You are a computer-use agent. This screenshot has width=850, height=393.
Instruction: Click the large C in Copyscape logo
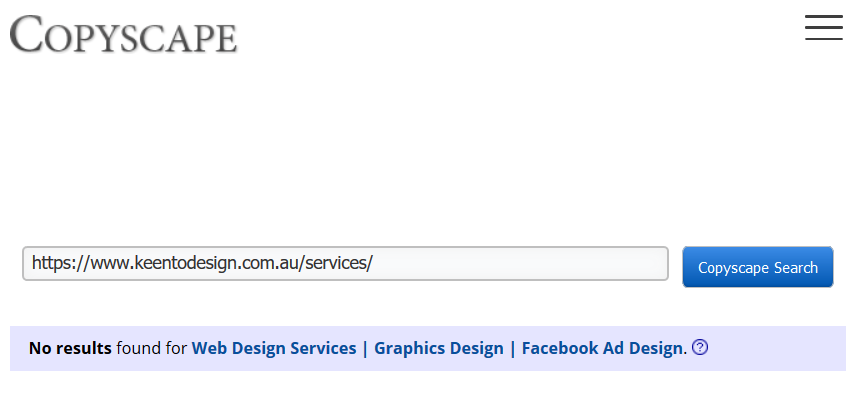27,34
